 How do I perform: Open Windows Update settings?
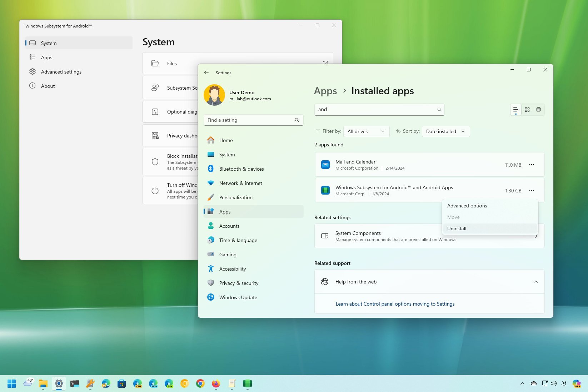(x=238, y=297)
